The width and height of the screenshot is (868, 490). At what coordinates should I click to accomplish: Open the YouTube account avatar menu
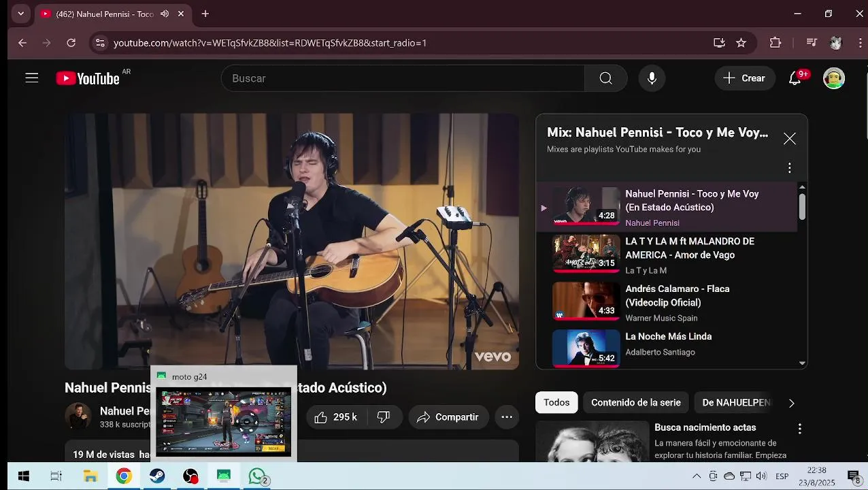(834, 78)
